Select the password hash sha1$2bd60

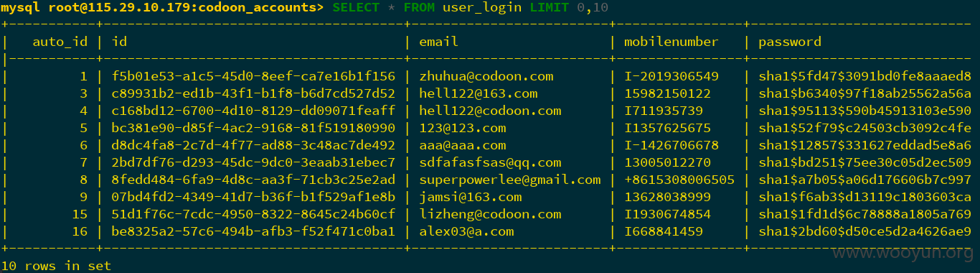[x=864, y=231]
